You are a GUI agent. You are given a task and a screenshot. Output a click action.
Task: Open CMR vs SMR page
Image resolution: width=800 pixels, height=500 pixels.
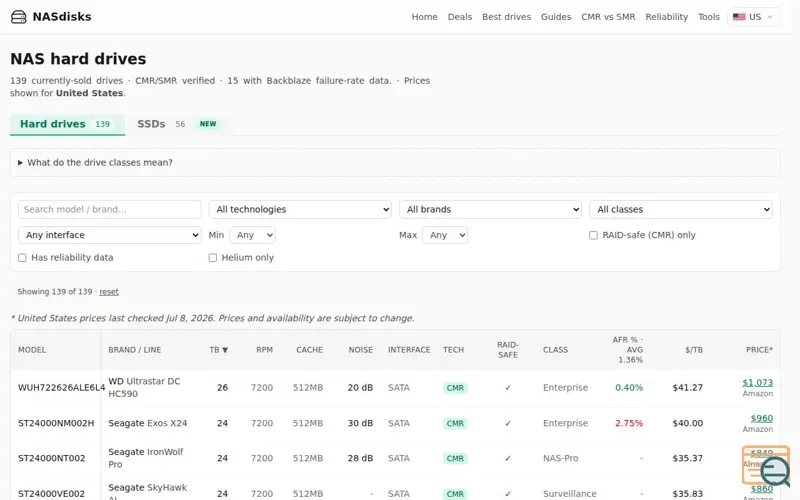[x=608, y=17]
